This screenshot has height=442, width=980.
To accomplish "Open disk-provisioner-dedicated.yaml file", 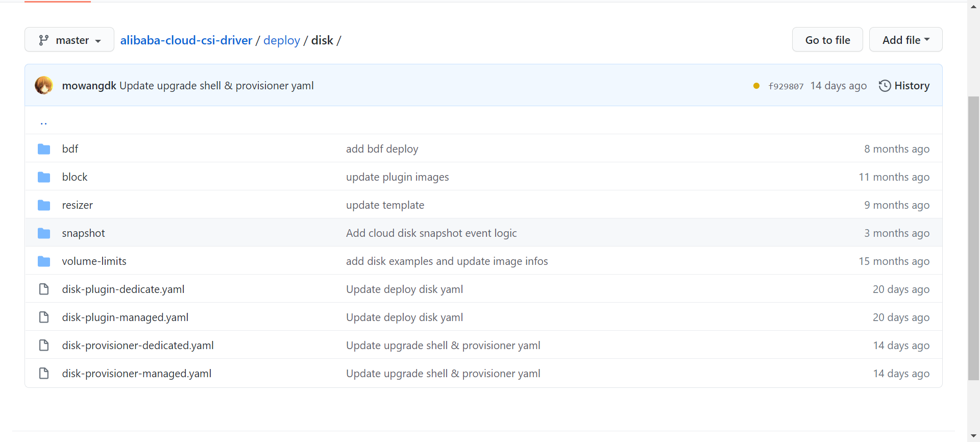I will (x=138, y=345).
